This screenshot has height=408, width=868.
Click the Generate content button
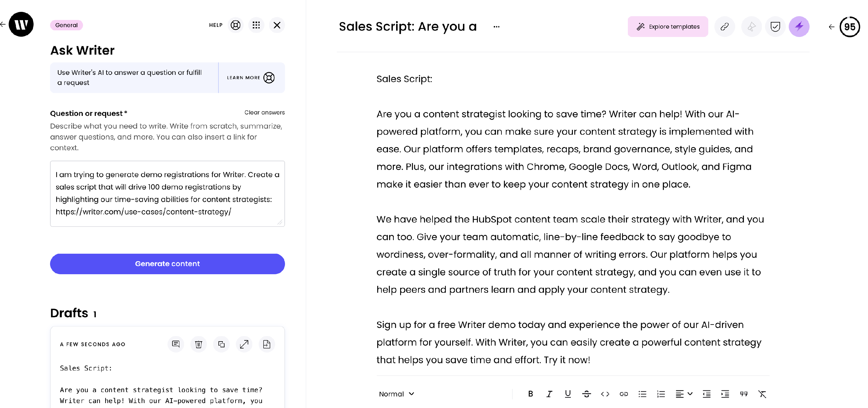tap(168, 264)
